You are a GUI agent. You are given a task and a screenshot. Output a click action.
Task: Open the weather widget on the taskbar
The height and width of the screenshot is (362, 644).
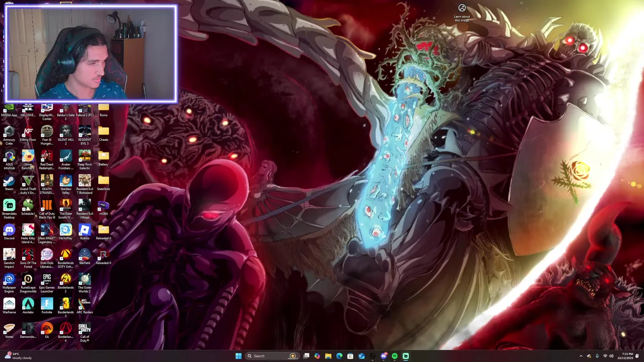click(x=18, y=356)
